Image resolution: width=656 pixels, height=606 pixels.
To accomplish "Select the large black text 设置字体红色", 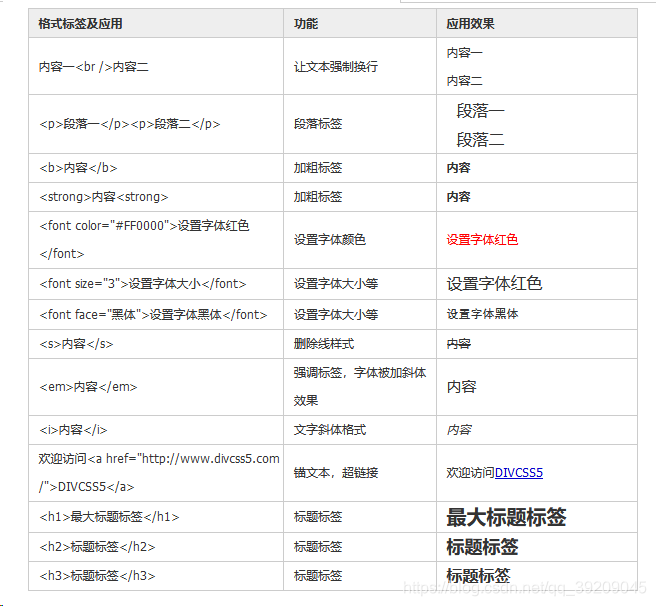I will [x=495, y=284].
